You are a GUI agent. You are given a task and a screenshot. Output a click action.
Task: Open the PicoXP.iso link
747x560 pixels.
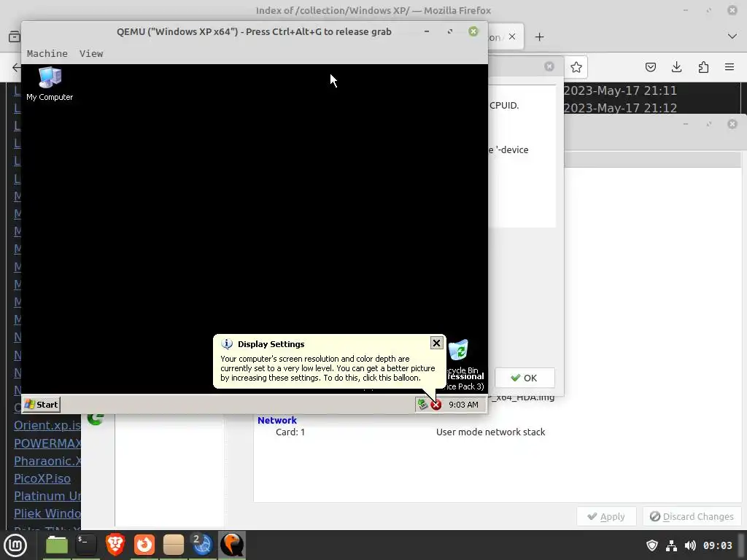click(42, 478)
